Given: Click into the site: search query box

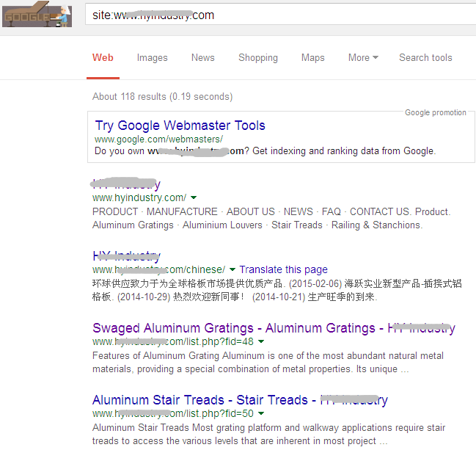Looking at the screenshot, I should pyautogui.click(x=280, y=15).
